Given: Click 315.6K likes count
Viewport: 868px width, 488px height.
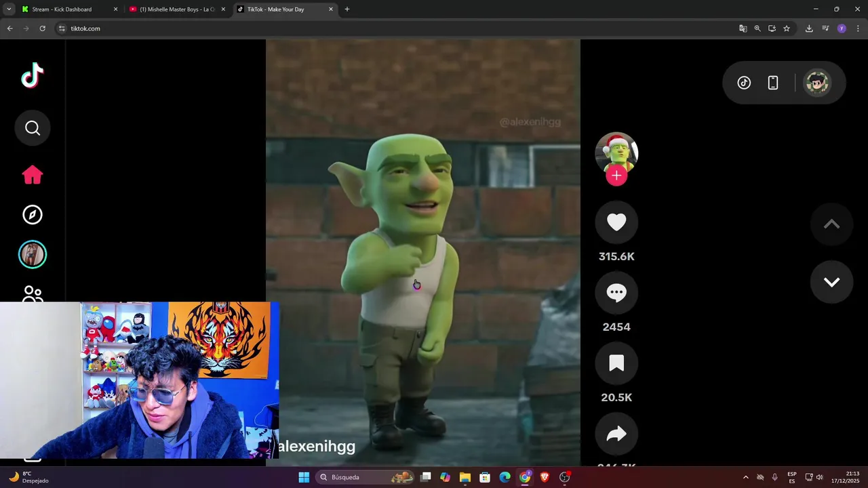Looking at the screenshot, I should 616,256.
